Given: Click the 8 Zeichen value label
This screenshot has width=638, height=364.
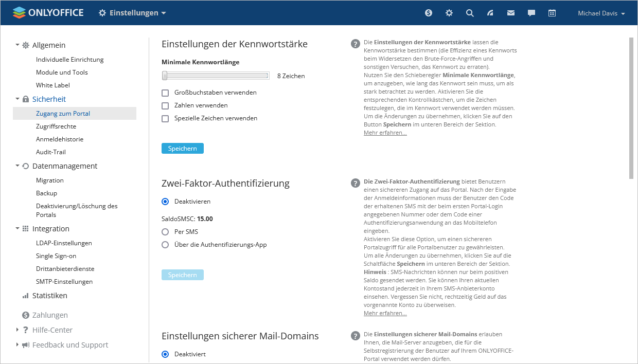Looking at the screenshot, I should click(291, 76).
